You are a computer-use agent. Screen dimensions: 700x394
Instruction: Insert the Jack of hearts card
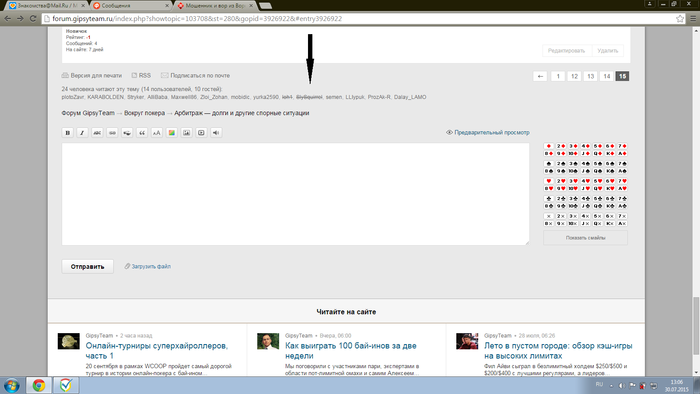pos(585,188)
